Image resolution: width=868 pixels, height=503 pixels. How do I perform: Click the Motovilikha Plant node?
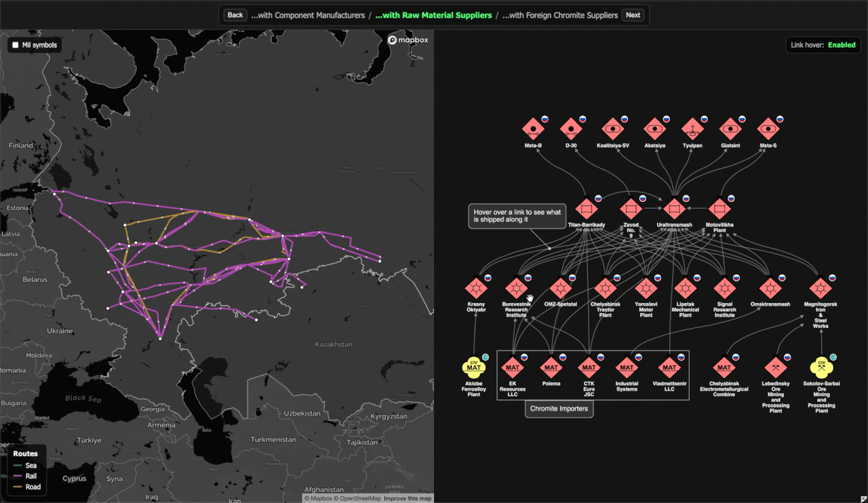pos(719,208)
